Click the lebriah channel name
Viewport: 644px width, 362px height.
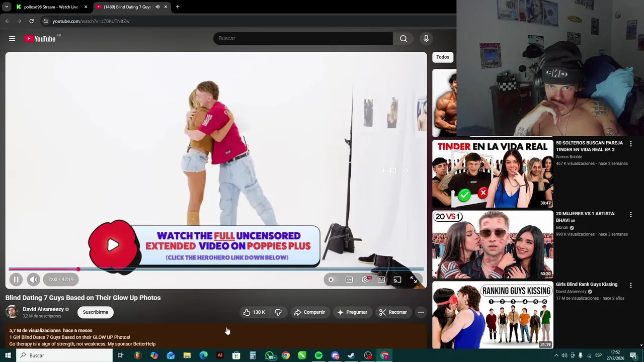pos(562,228)
